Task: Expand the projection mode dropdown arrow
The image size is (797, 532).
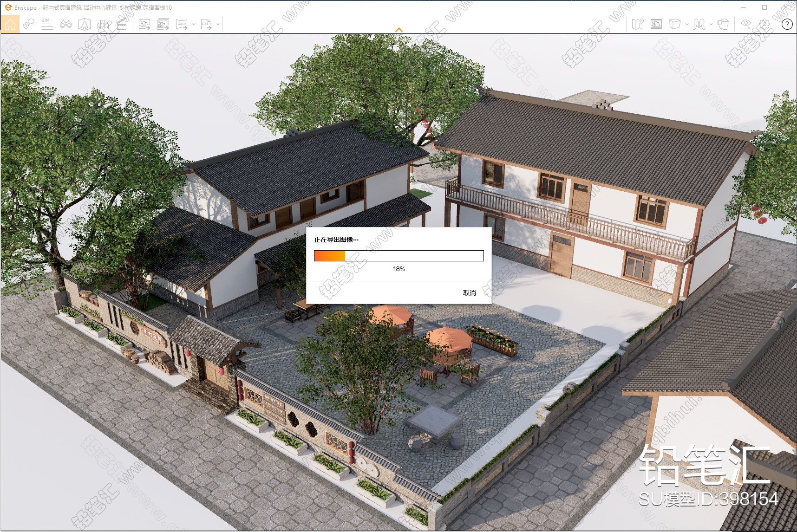Action: click(x=687, y=24)
